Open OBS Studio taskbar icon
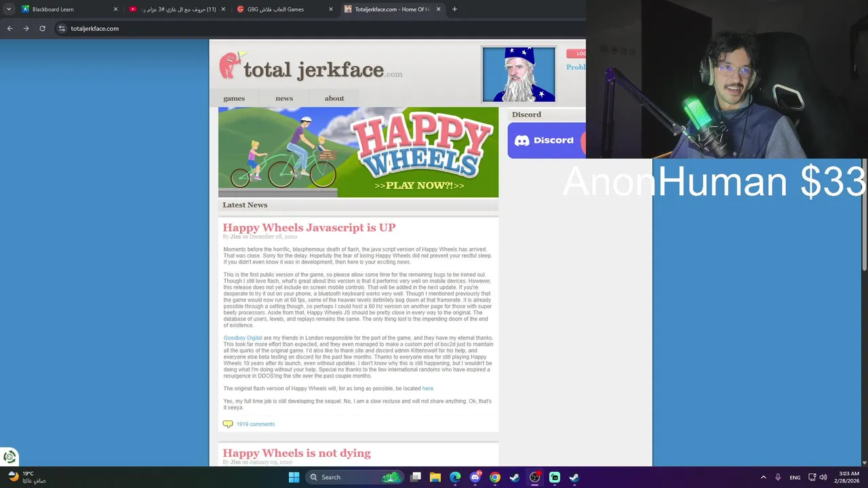The image size is (868, 488). click(534, 477)
